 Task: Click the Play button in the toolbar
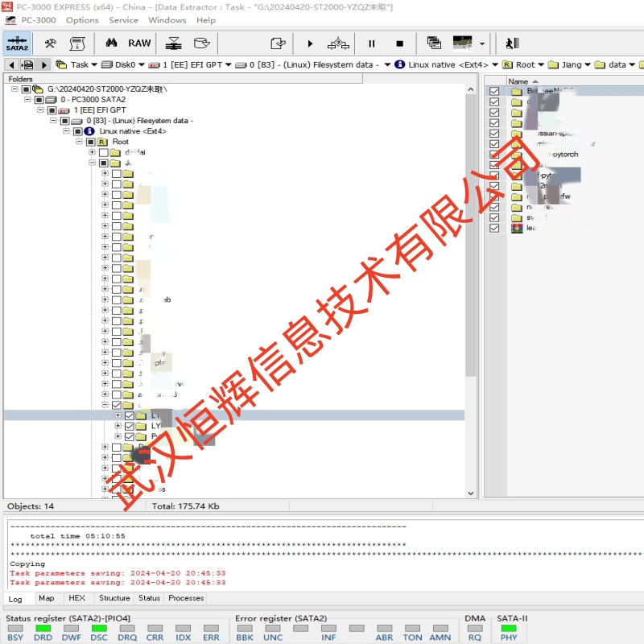(310, 43)
